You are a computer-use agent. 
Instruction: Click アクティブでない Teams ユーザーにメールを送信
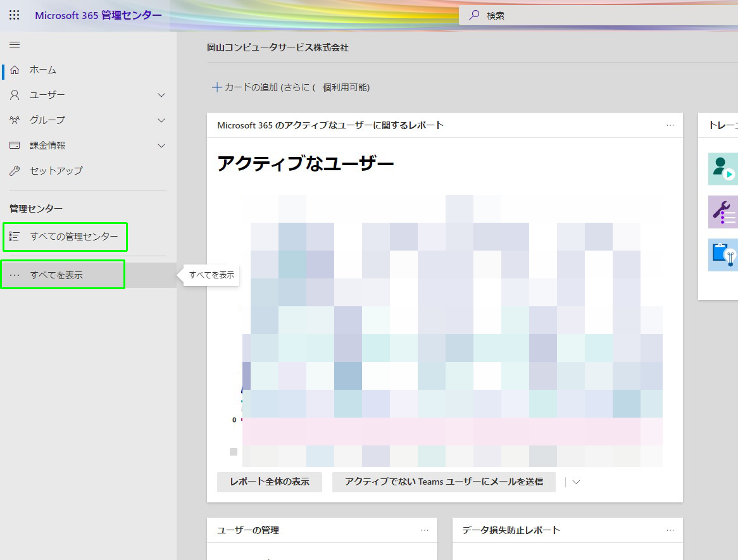444,482
